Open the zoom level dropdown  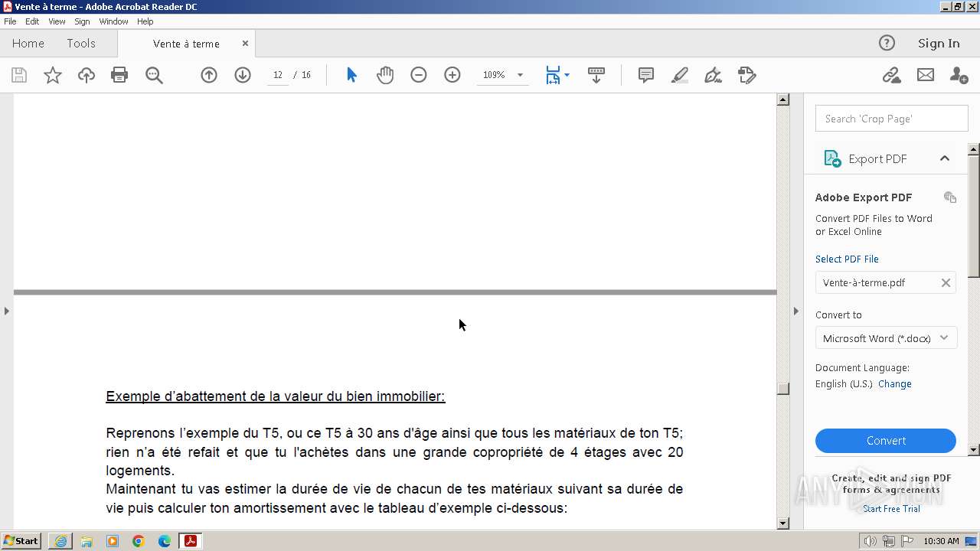pyautogui.click(x=520, y=75)
